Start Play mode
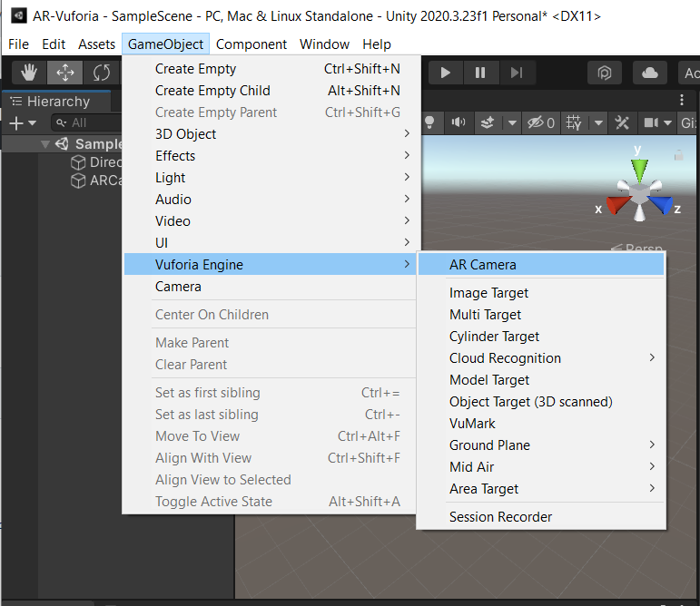Image resolution: width=700 pixels, height=606 pixels. click(445, 73)
